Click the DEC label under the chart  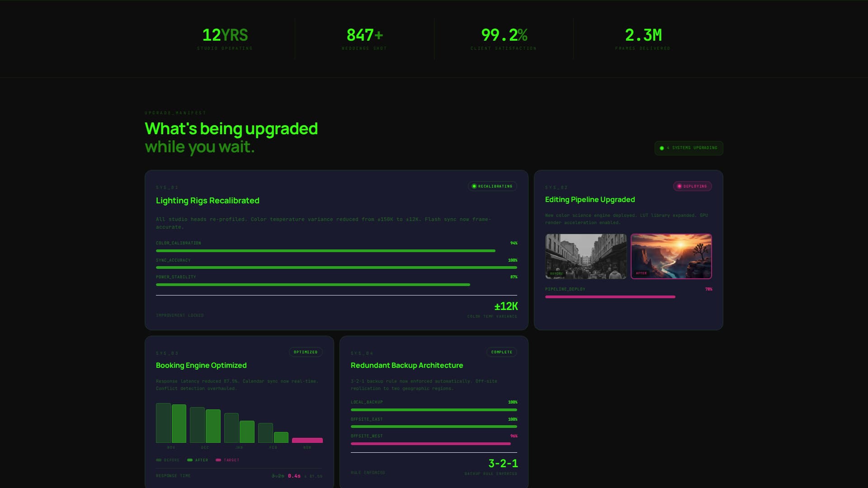[205, 448]
